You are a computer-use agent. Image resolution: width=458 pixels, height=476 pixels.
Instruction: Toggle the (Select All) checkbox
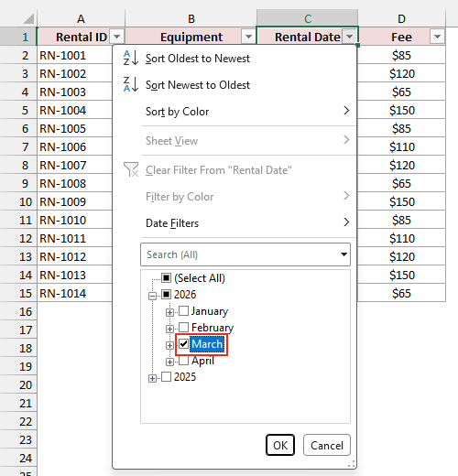(x=166, y=278)
